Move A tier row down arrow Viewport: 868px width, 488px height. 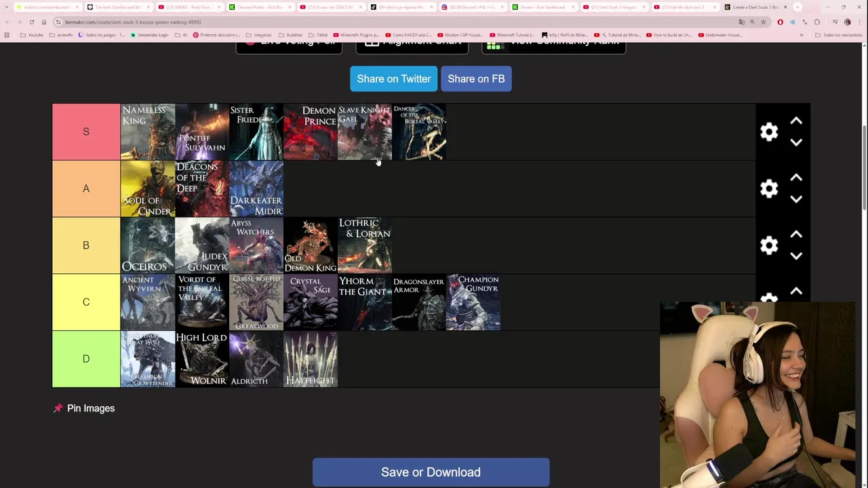(x=796, y=199)
